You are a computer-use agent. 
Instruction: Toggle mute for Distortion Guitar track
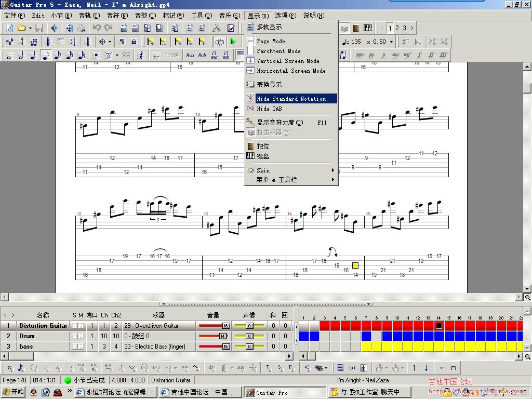(81, 326)
